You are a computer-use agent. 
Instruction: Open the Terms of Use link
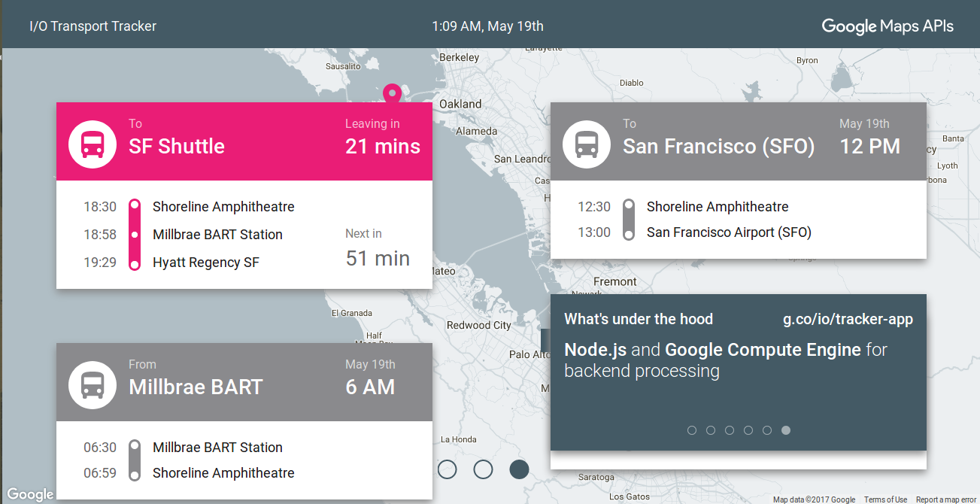[x=885, y=499]
